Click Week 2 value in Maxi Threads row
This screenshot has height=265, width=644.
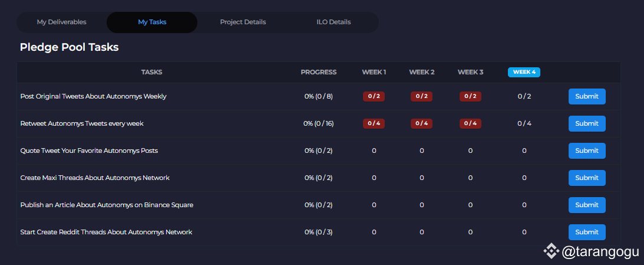[422, 178]
